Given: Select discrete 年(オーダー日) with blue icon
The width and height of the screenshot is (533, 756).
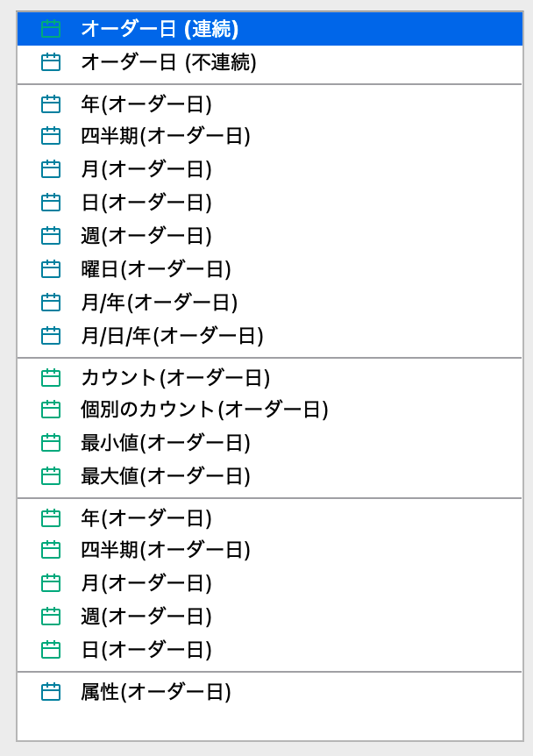Looking at the screenshot, I should 146,104.
